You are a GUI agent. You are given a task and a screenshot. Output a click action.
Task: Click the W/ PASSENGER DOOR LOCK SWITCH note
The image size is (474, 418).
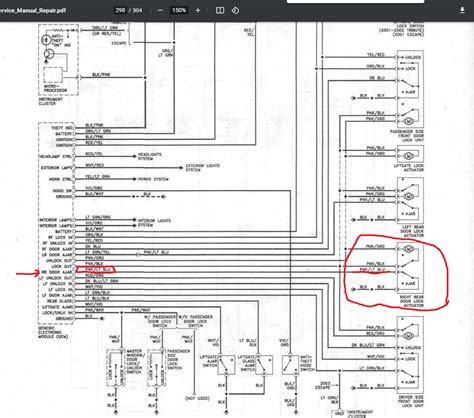[160, 321]
